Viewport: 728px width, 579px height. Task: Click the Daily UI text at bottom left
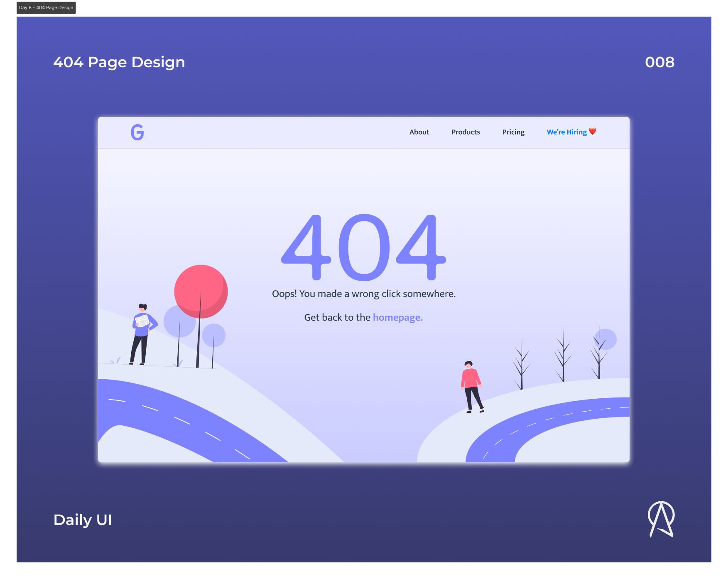click(x=83, y=520)
